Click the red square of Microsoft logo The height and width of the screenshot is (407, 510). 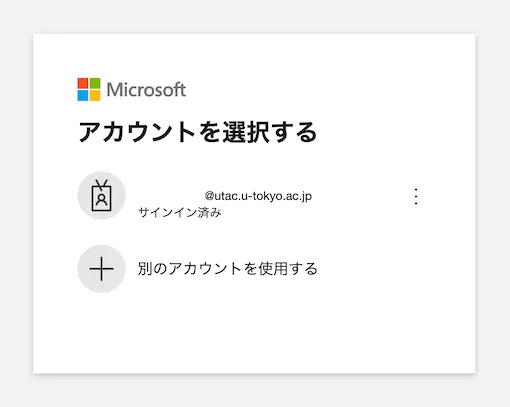tap(83, 83)
